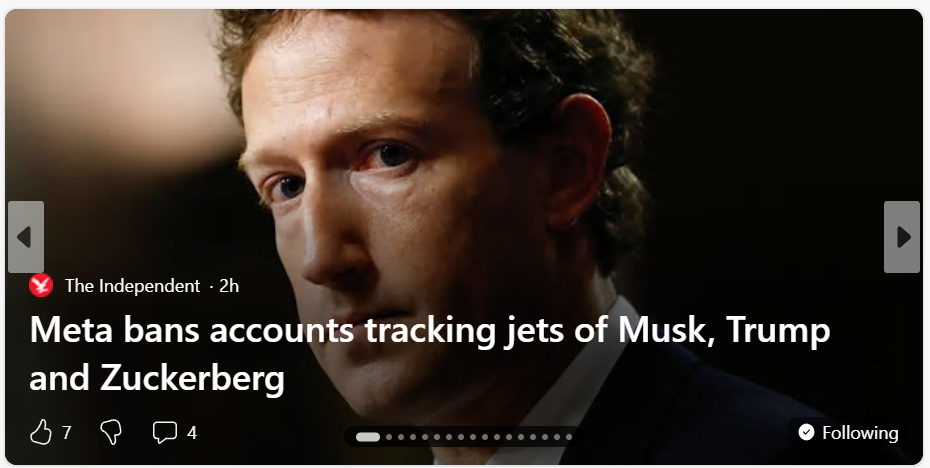This screenshot has height=468, width=930.
Task: Toggle the Following button off
Action: (848, 432)
